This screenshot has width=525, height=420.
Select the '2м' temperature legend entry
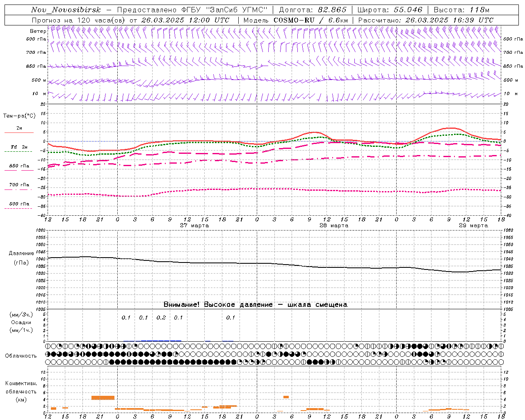19,128
